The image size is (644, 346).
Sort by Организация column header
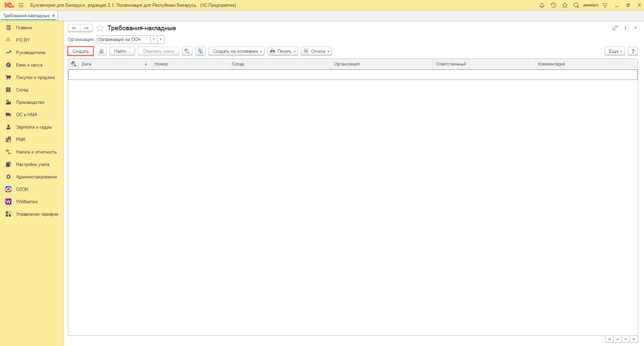click(382, 64)
